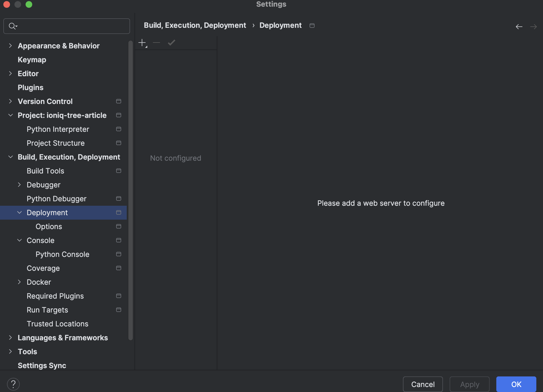Expand the Docker tree node

[x=19, y=282]
